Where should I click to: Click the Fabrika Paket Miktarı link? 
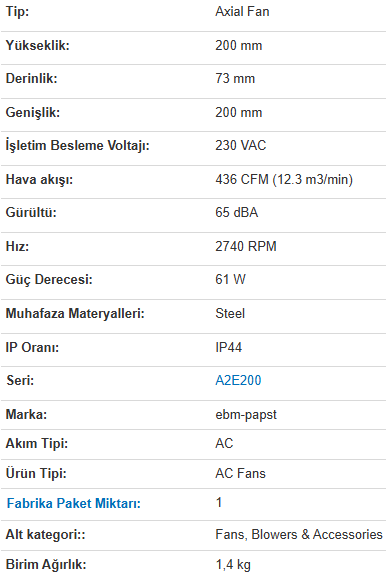74,503
